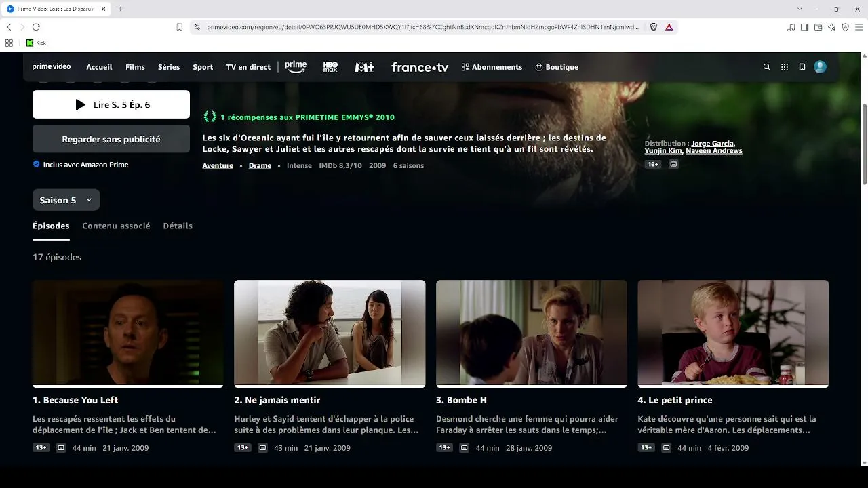Open the Brave Wallet icon

818,27
